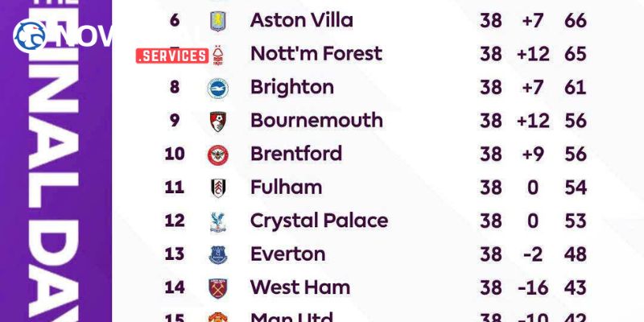The height and width of the screenshot is (322, 644).
Task: Click Everton's 48 points total
Action: [575, 254]
